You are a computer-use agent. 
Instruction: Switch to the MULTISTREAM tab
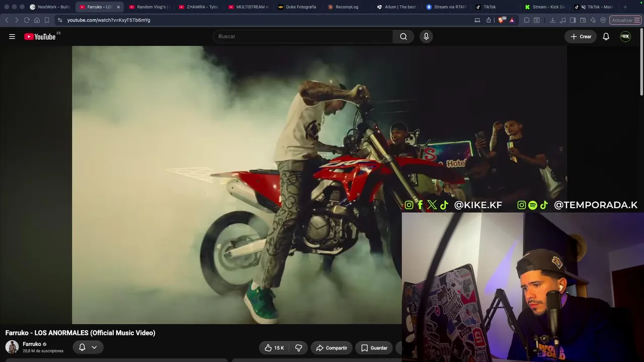click(x=249, y=7)
